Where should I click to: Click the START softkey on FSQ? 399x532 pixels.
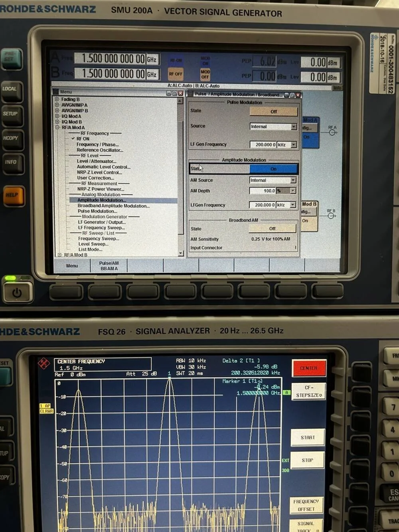pos(308,437)
